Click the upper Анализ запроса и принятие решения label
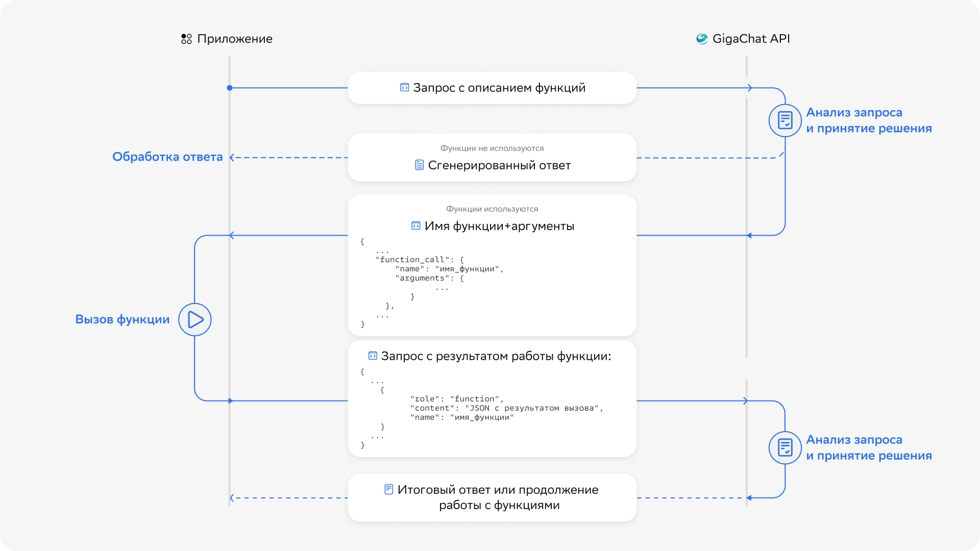Image resolution: width=980 pixels, height=551 pixels. [x=869, y=120]
